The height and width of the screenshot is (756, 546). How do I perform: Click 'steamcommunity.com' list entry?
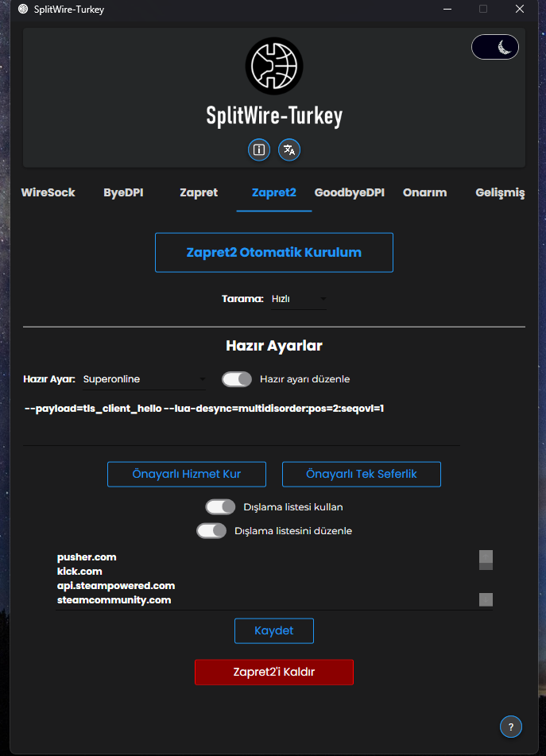pyautogui.click(x=114, y=600)
